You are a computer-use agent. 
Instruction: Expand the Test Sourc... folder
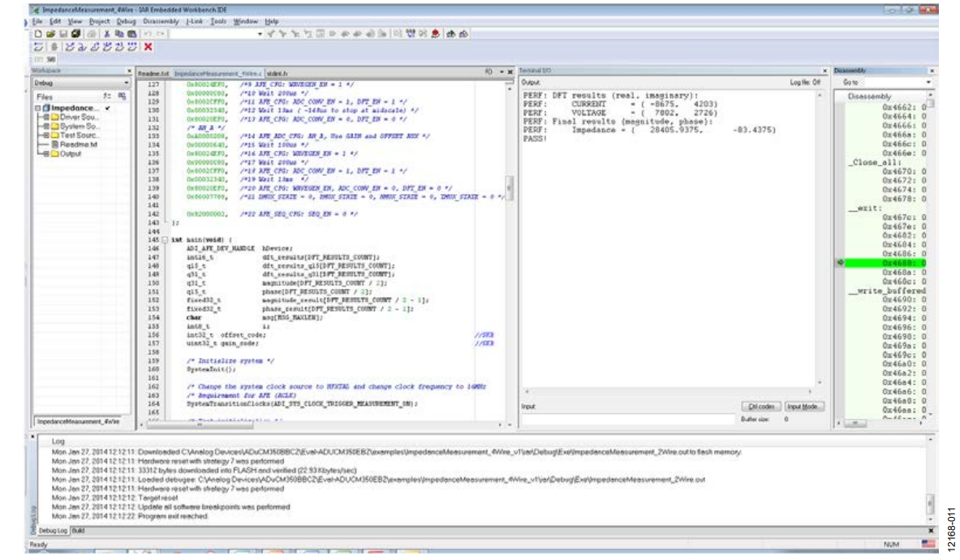coord(46,136)
